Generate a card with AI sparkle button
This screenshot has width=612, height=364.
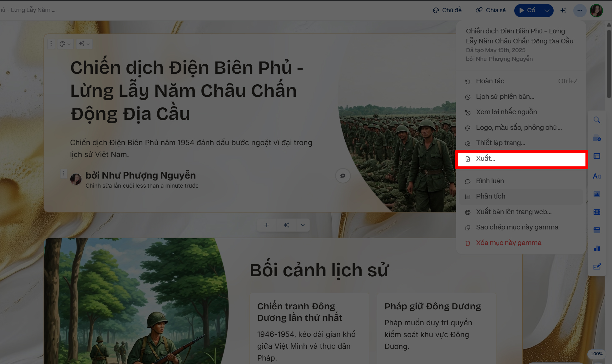click(x=286, y=225)
